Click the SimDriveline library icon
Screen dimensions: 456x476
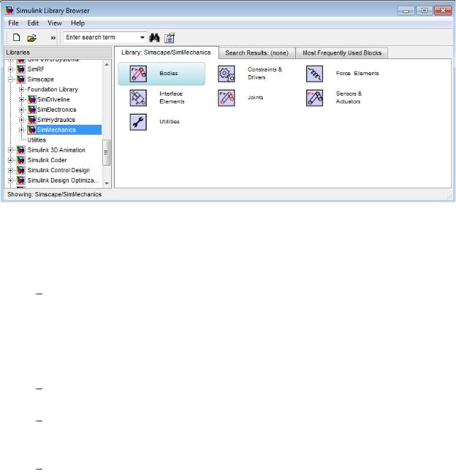click(x=32, y=99)
